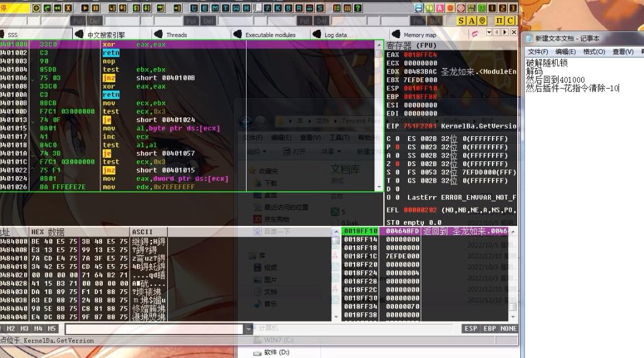
Task: Open the 格式(O) menu in Notepad
Action: [594, 52]
